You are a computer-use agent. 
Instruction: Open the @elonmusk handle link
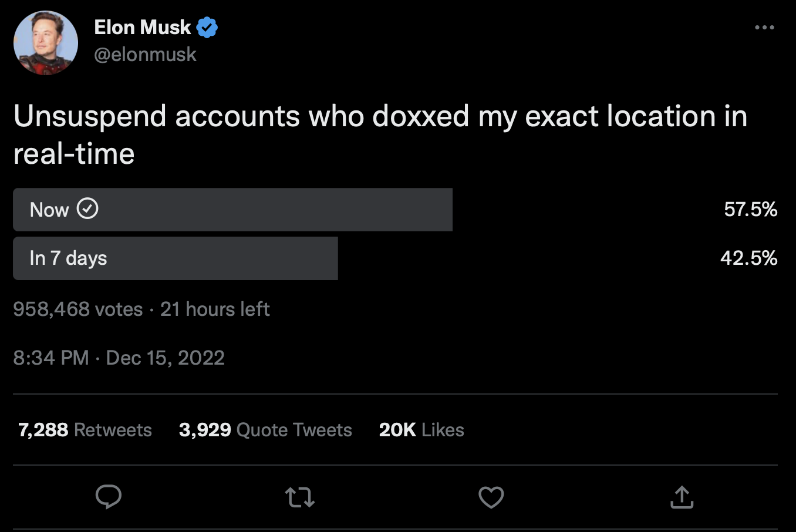145,55
